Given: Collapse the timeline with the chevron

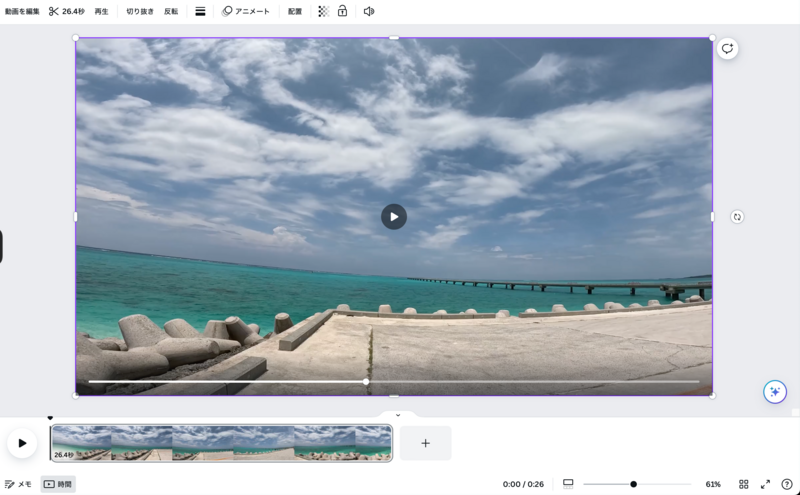Looking at the screenshot, I should click(398, 415).
